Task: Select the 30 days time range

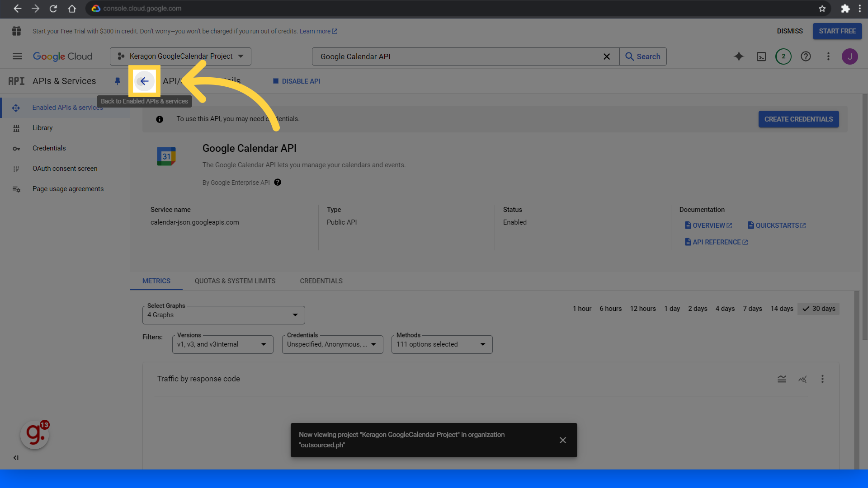Action: coord(819,309)
